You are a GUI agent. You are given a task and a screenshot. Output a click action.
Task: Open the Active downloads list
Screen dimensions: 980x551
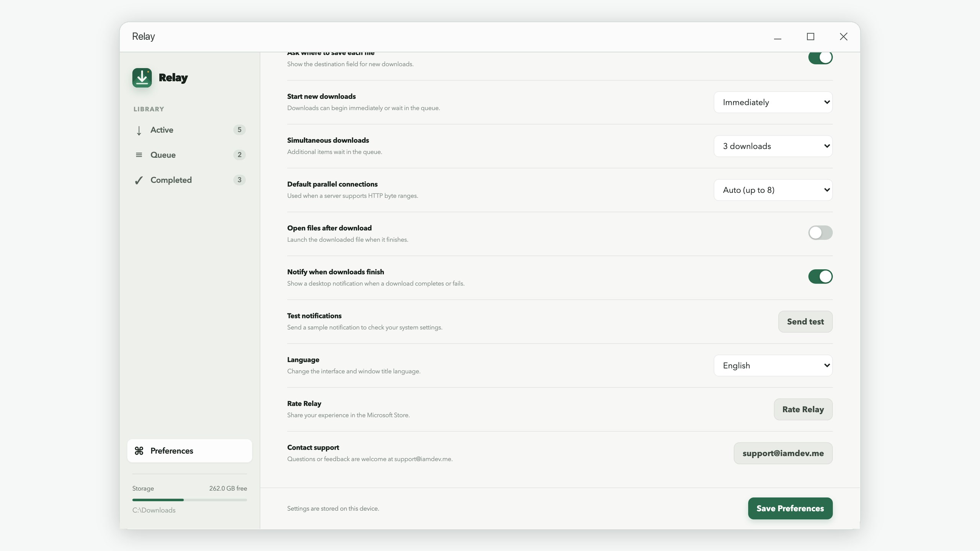189,130
